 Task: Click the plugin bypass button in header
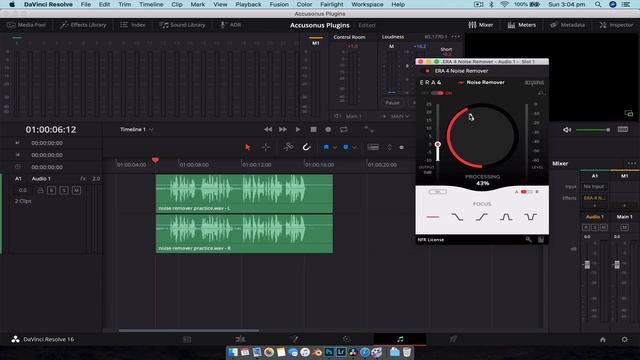(427, 71)
